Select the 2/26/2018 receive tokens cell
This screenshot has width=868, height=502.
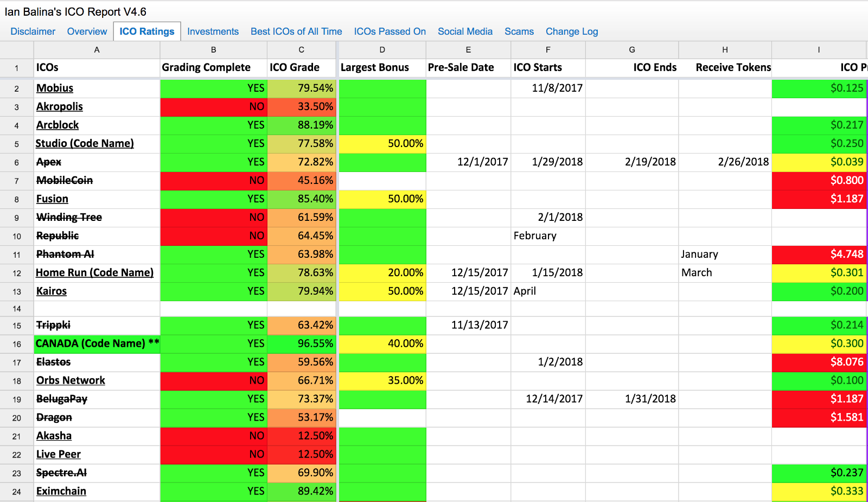[725, 162]
